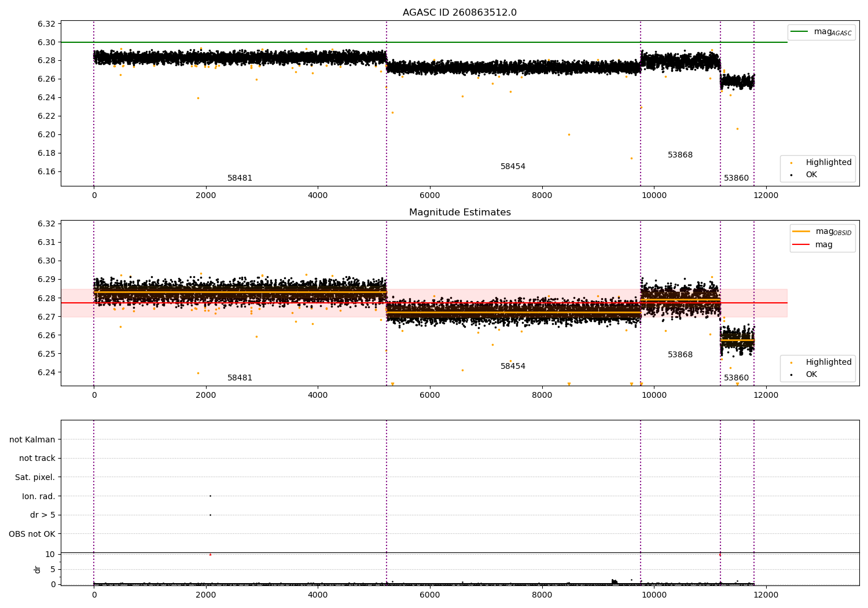Click obsid label 53860 in the top plot
The width and height of the screenshot is (868, 608).
tap(736, 178)
